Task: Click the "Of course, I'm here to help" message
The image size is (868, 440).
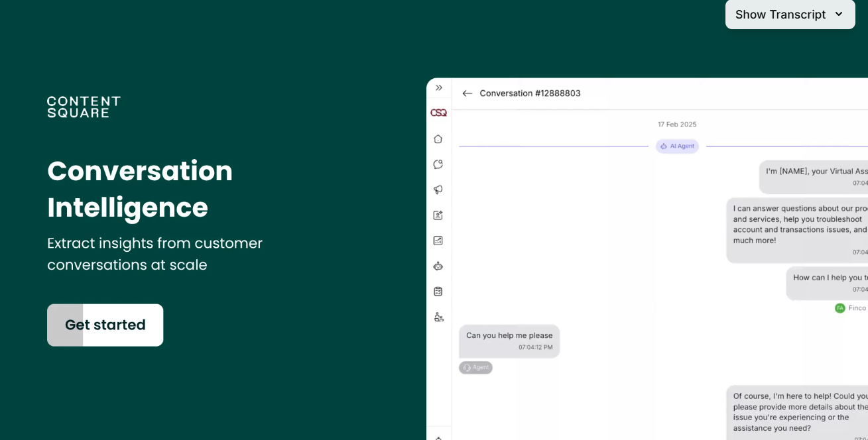Action: point(797,412)
